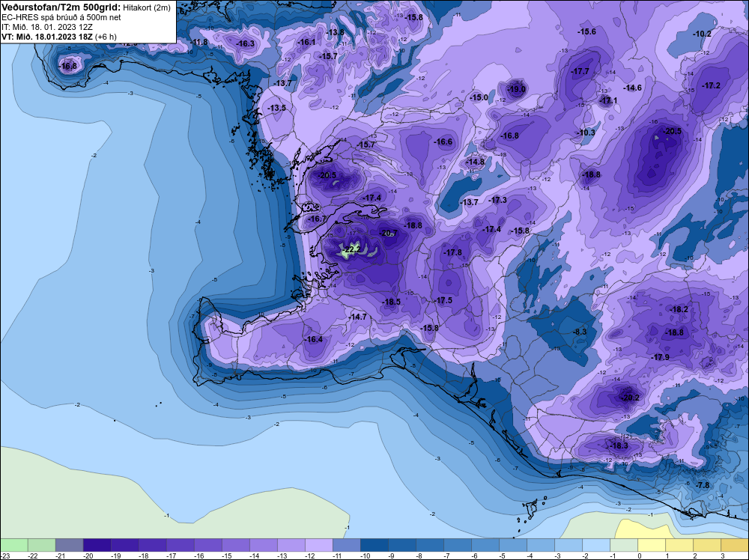Click the 'VT: Mið. 18.01.2023 18Z' valid time
This screenshot has width=749, height=560.
pyautogui.click(x=48, y=37)
